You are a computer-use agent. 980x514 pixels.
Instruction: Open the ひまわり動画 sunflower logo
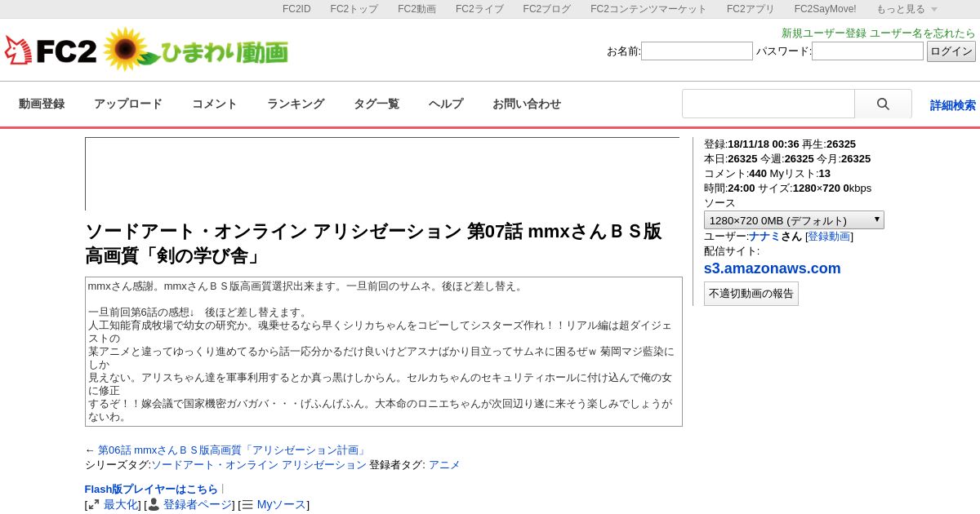[x=194, y=50]
